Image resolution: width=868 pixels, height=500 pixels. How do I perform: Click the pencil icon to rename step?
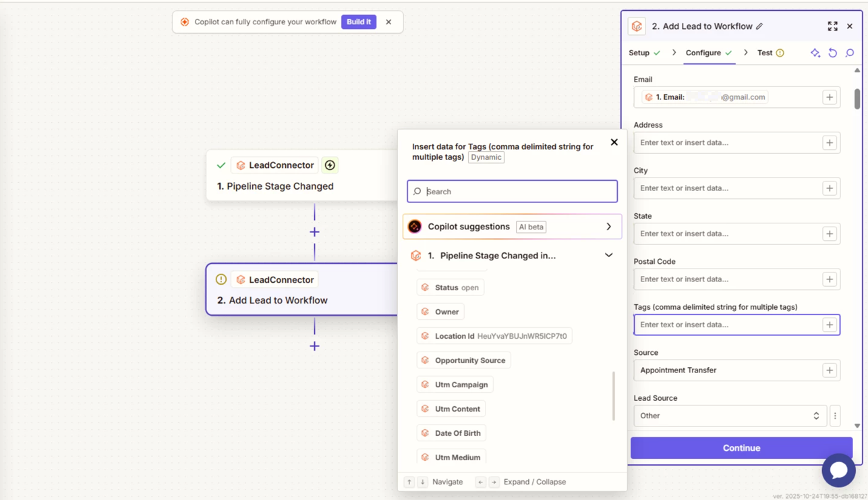point(759,26)
